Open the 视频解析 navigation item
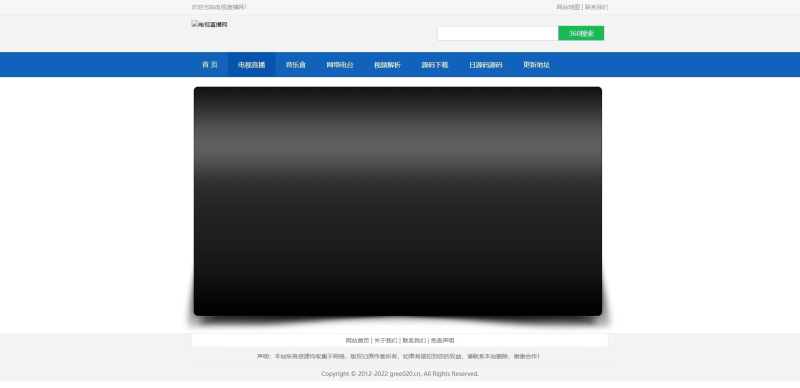This screenshot has width=800, height=388. point(387,65)
